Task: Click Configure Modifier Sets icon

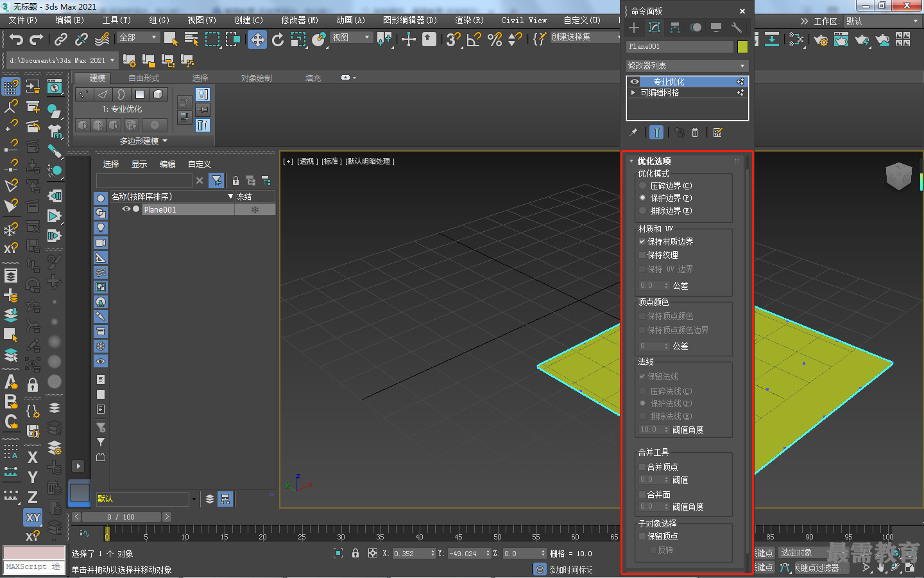Action: tap(717, 132)
